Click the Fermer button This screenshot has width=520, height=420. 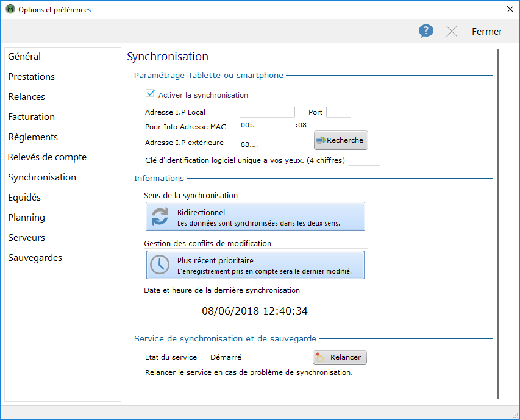point(487,32)
